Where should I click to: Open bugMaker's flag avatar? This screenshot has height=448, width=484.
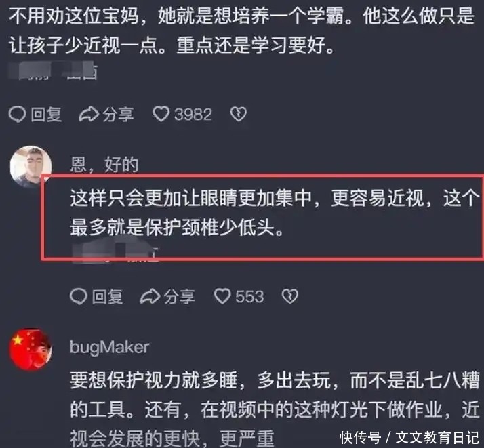click(x=31, y=349)
